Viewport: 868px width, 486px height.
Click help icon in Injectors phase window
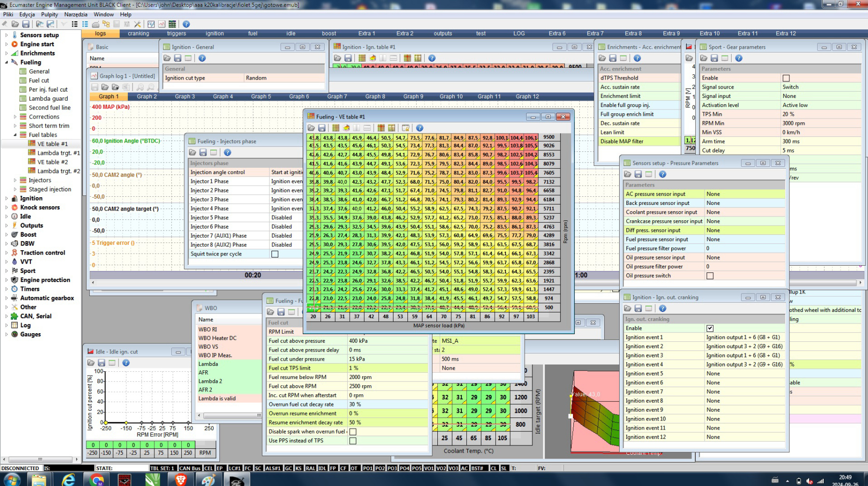[228, 152]
